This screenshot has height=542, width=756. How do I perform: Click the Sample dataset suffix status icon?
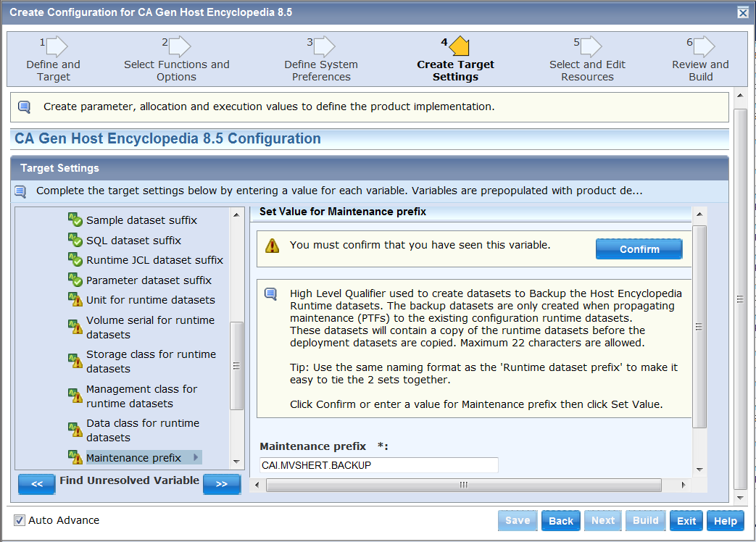75,220
